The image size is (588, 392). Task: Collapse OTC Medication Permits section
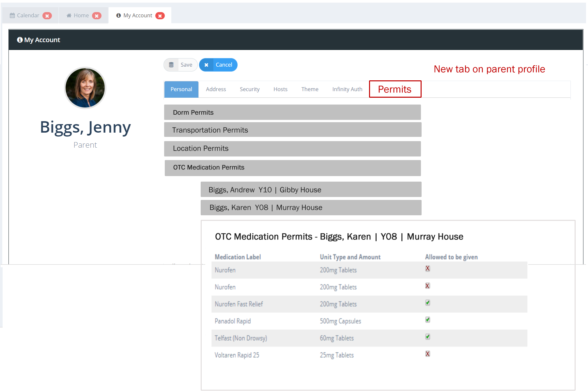click(x=292, y=168)
